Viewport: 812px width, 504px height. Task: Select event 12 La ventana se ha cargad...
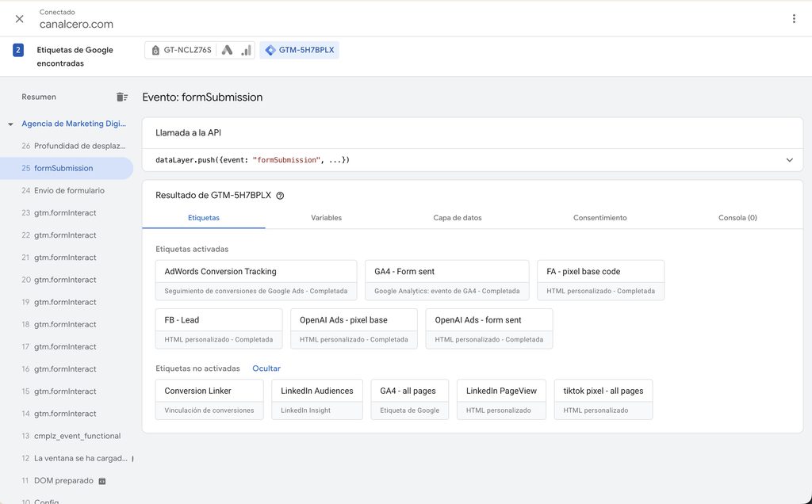click(67, 458)
